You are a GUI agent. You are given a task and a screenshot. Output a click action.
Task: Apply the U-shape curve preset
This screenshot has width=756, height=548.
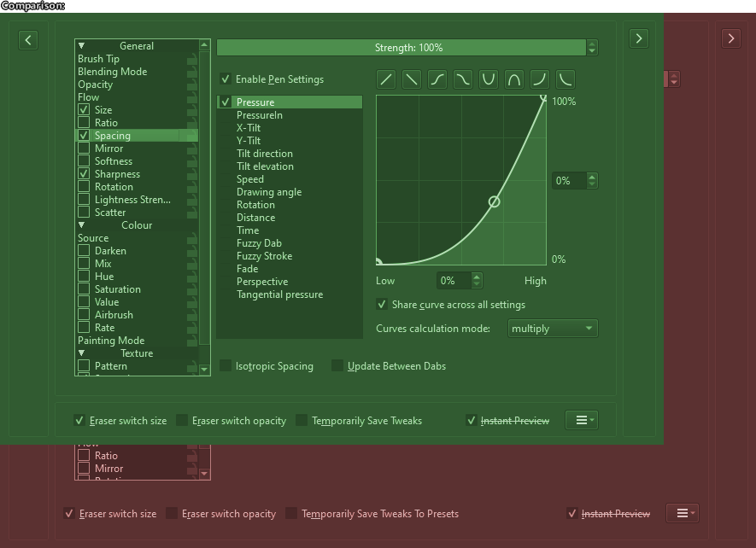489,79
